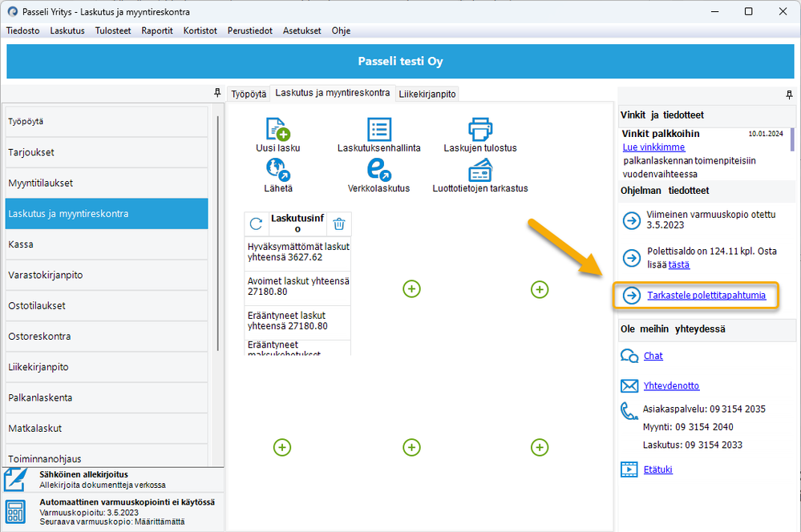Select Tarjoukset in the sidebar
The height and width of the screenshot is (532, 801).
[107, 152]
